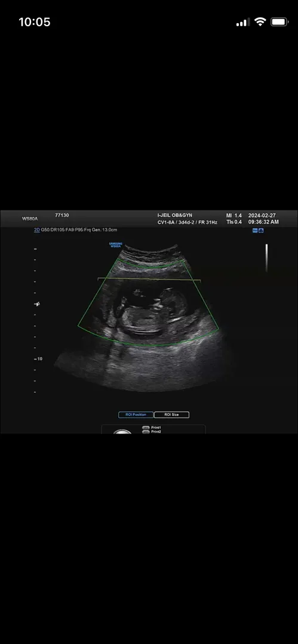Click the 2D mode label
The height and width of the screenshot is (644, 298).
pyautogui.click(x=36, y=230)
